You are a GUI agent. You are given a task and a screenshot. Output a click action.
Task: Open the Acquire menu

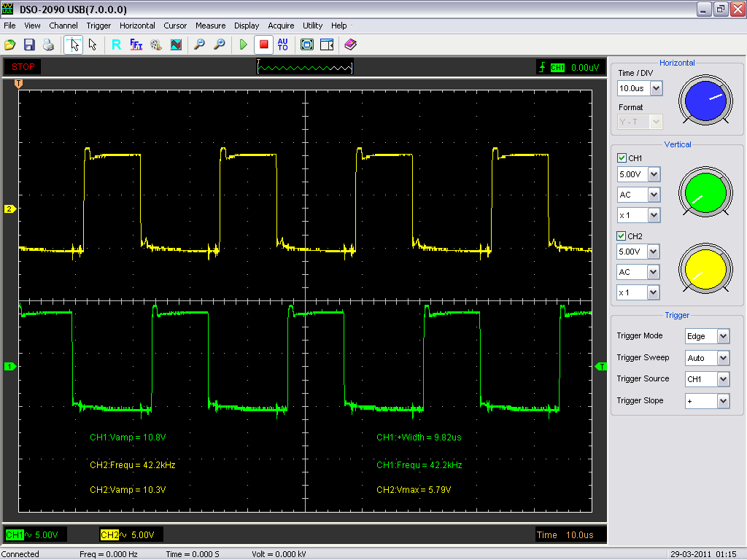(281, 26)
